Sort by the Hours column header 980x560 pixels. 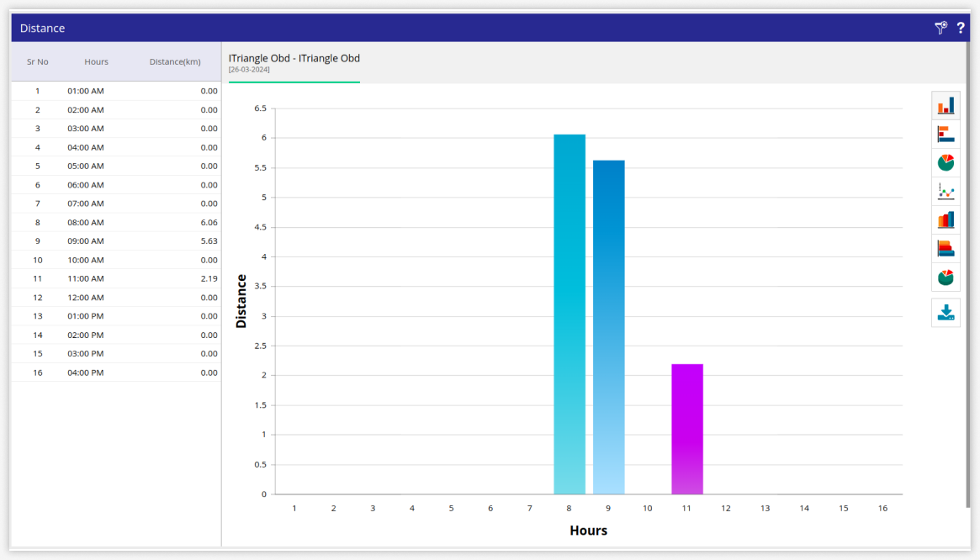pos(96,61)
